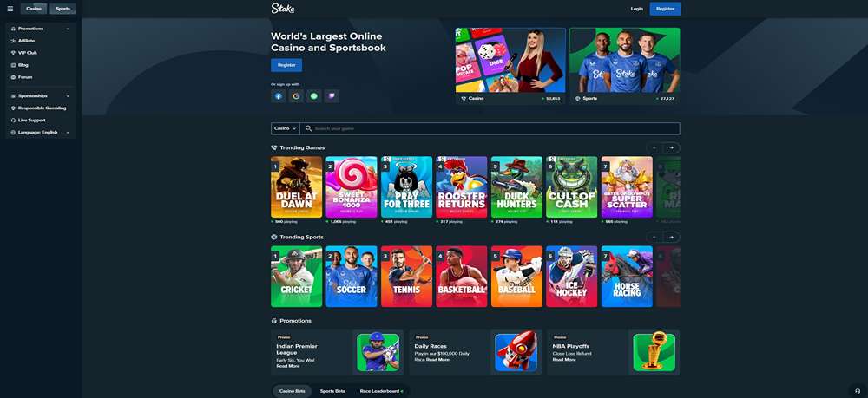Expand the Sponsorships sidebar chevron
868x398 pixels.
coord(68,96)
